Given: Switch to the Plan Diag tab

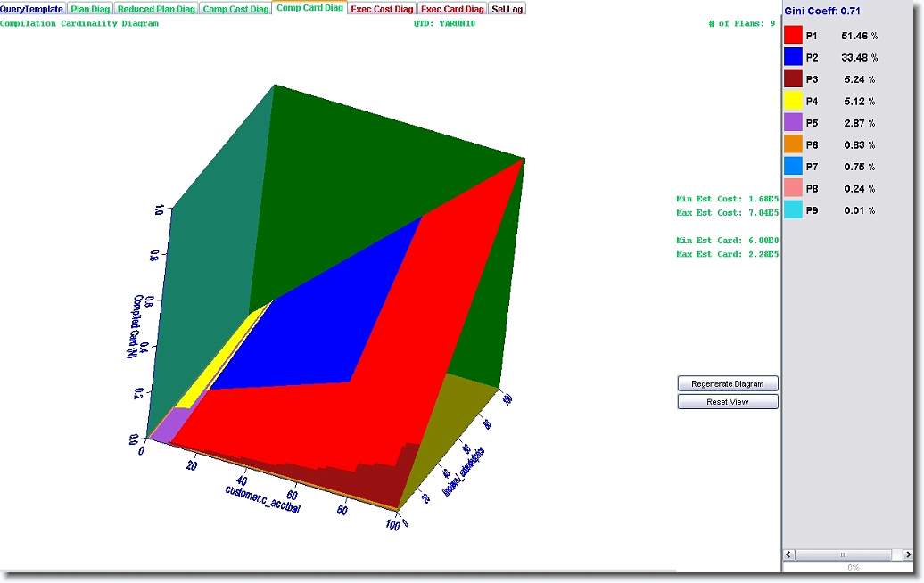Looking at the screenshot, I should coord(89,9).
